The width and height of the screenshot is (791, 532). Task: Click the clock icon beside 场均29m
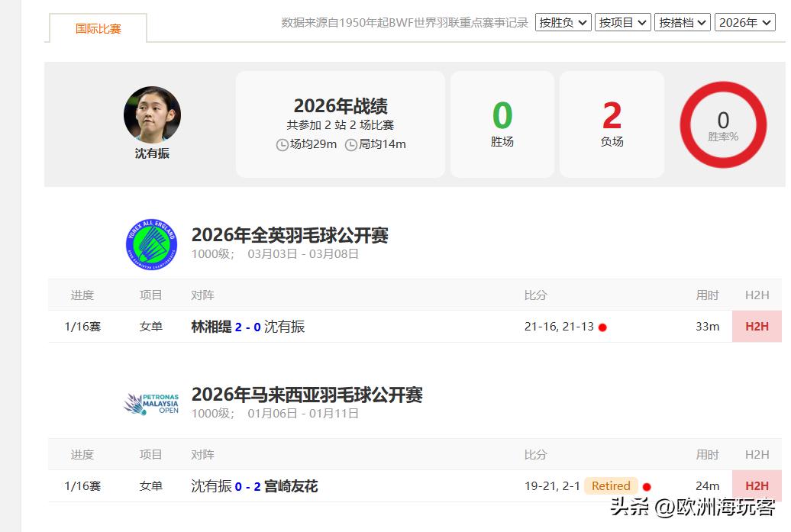pos(282,145)
